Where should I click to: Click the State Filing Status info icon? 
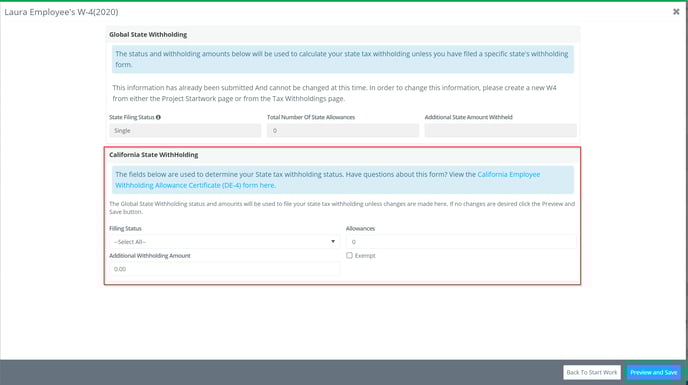(158, 117)
